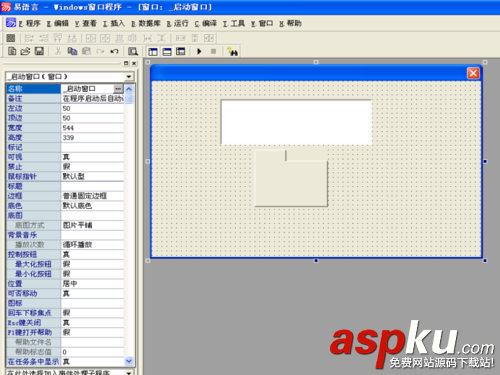Click the align right edges icon
Viewport: 500px width, 375px height.
[44, 38]
